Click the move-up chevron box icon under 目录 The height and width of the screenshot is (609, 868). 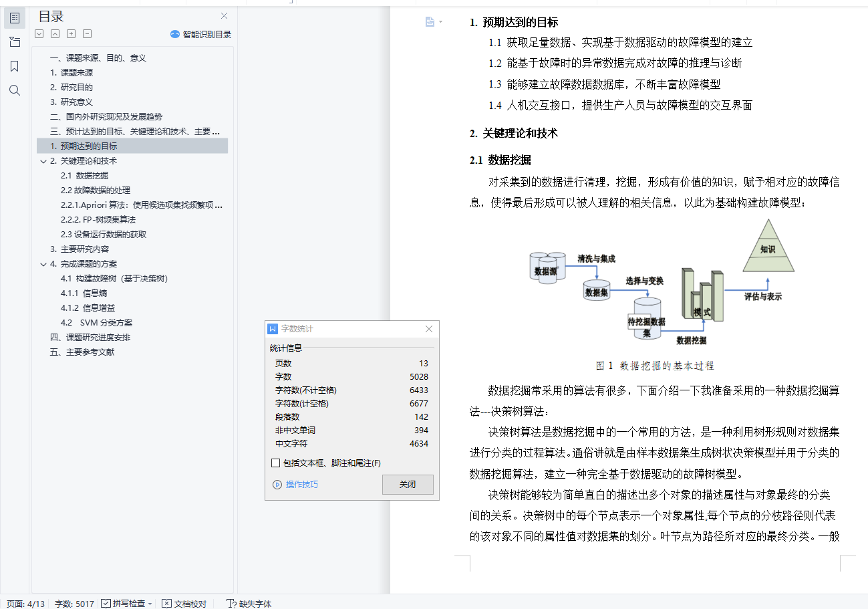(55, 34)
